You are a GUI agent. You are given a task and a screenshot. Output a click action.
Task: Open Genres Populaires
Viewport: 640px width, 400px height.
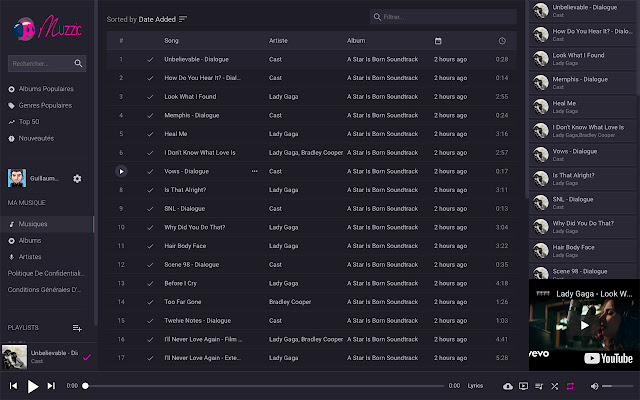coord(45,105)
